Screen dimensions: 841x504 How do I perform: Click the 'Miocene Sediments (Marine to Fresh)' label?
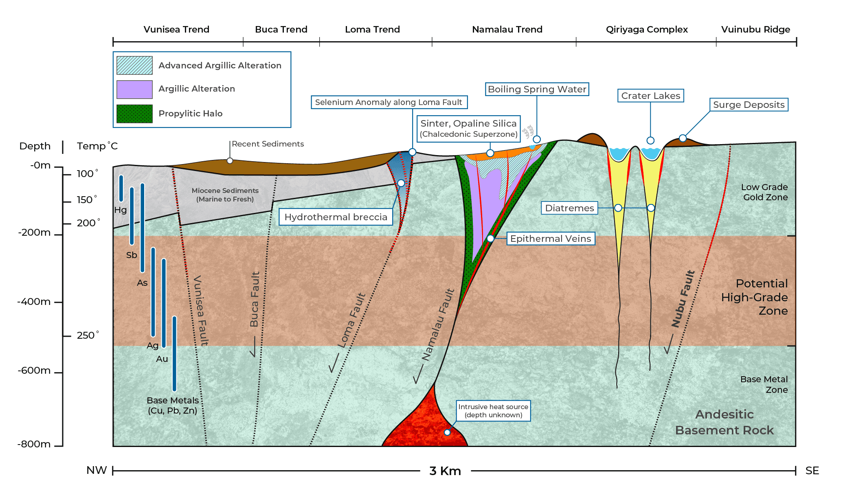click(225, 195)
